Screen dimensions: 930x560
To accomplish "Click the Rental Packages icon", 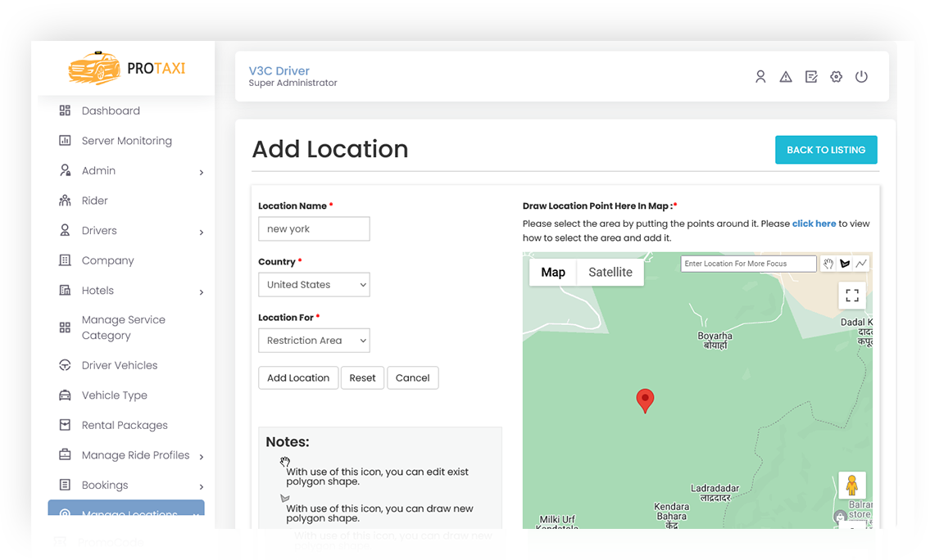I will point(65,425).
